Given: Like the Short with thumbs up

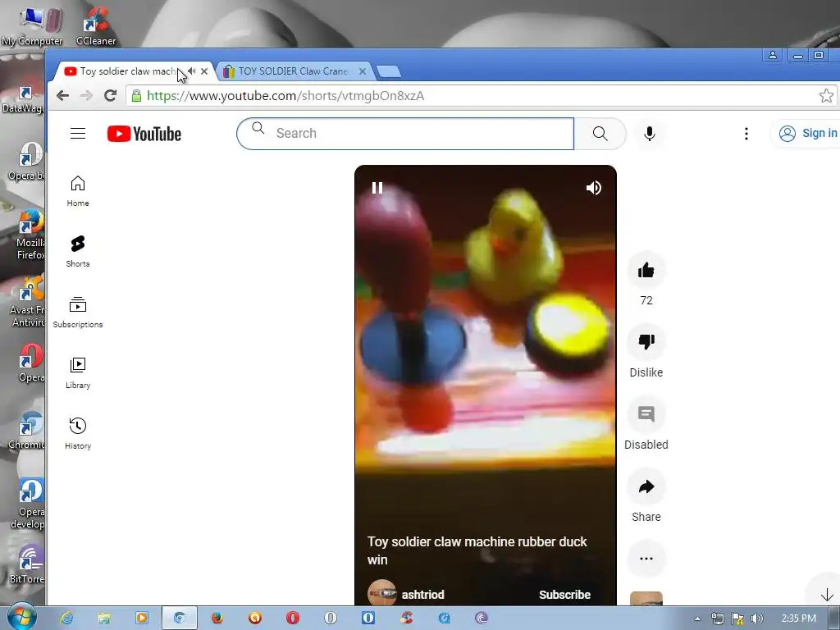Looking at the screenshot, I should point(646,271).
